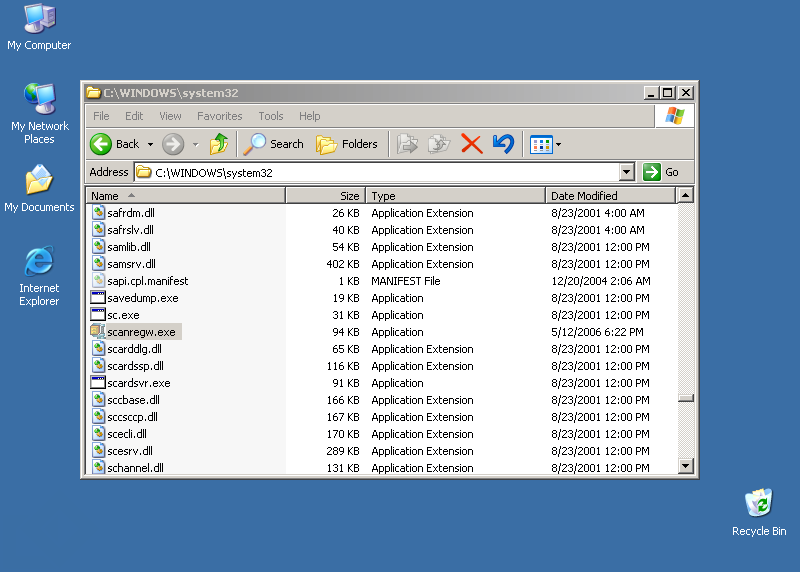800x572 pixels.
Task: Click the Views toolbar icon
Action: pos(541,145)
